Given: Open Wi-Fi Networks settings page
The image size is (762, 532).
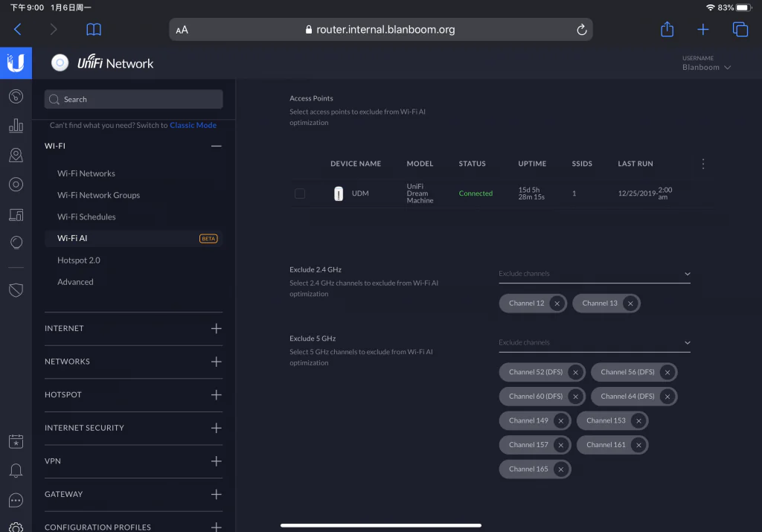Looking at the screenshot, I should (86, 173).
